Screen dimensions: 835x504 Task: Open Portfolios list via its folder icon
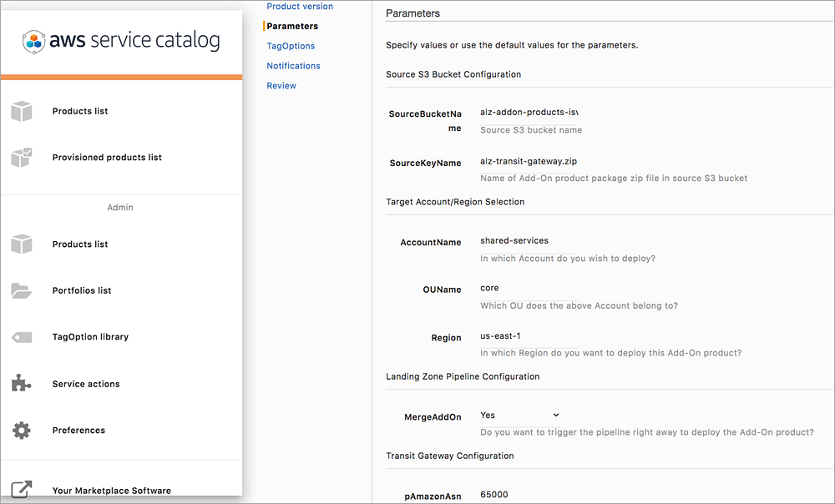click(22, 290)
